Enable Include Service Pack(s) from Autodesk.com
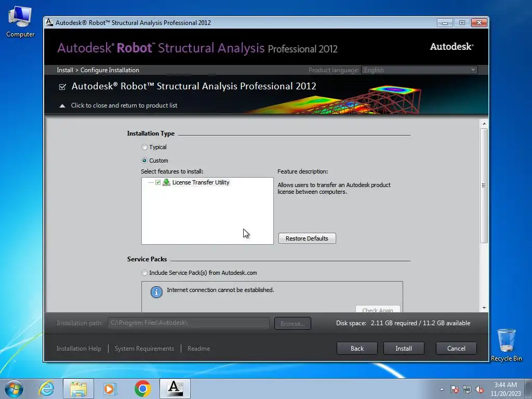Image resolution: width=532 pixels, height=399 pixels. click(x=144, y=273)
